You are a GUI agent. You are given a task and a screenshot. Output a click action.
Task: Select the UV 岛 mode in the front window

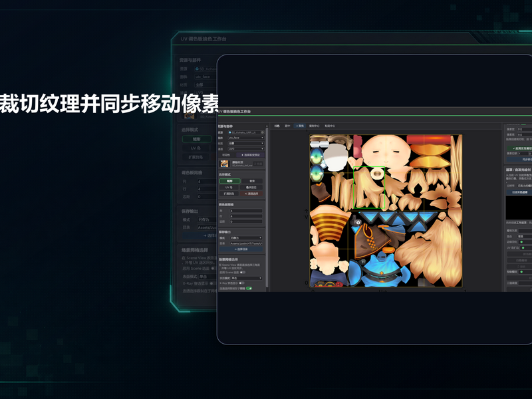229,188
